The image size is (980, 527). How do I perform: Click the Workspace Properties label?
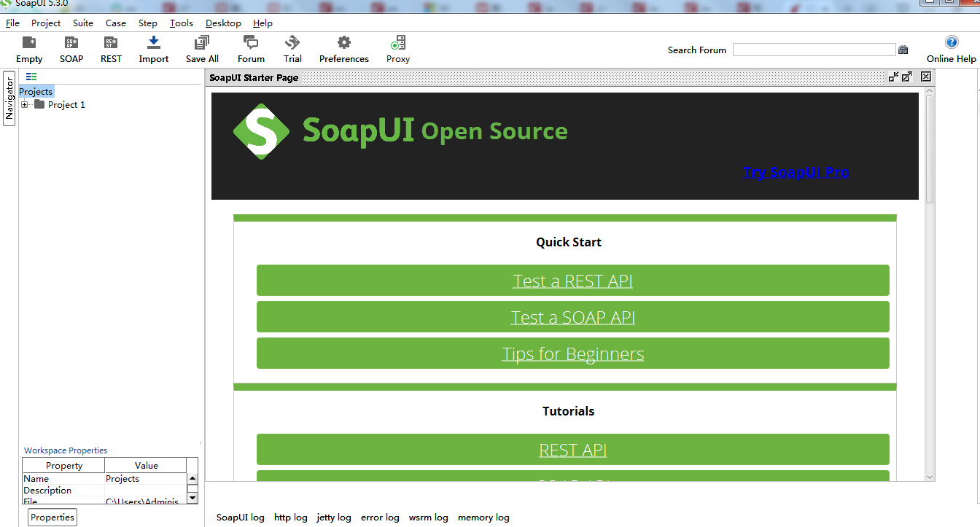click(66, 450)
